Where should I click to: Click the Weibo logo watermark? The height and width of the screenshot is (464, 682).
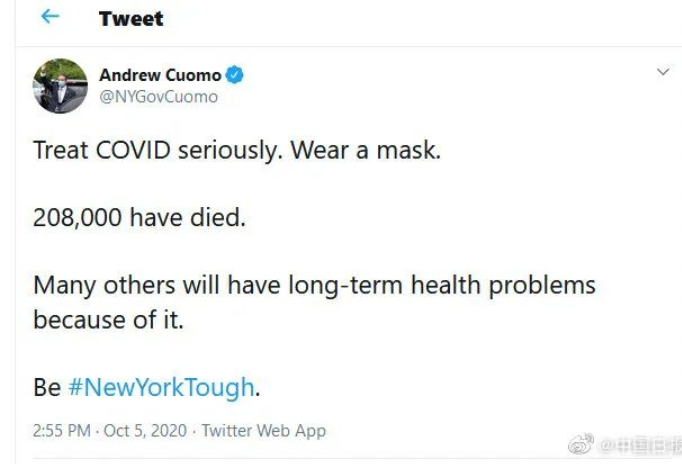(x=581, y=444)
